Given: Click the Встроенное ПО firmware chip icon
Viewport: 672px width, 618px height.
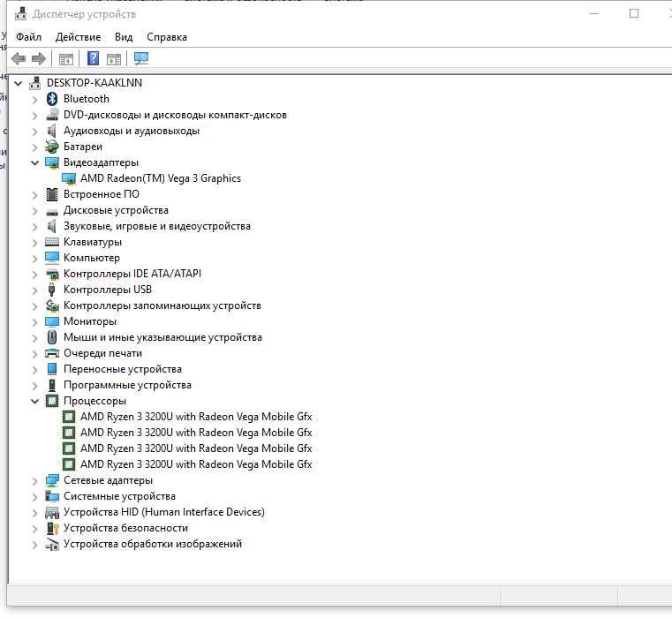Looking at the screenshot, I should [x=52, y=194].
